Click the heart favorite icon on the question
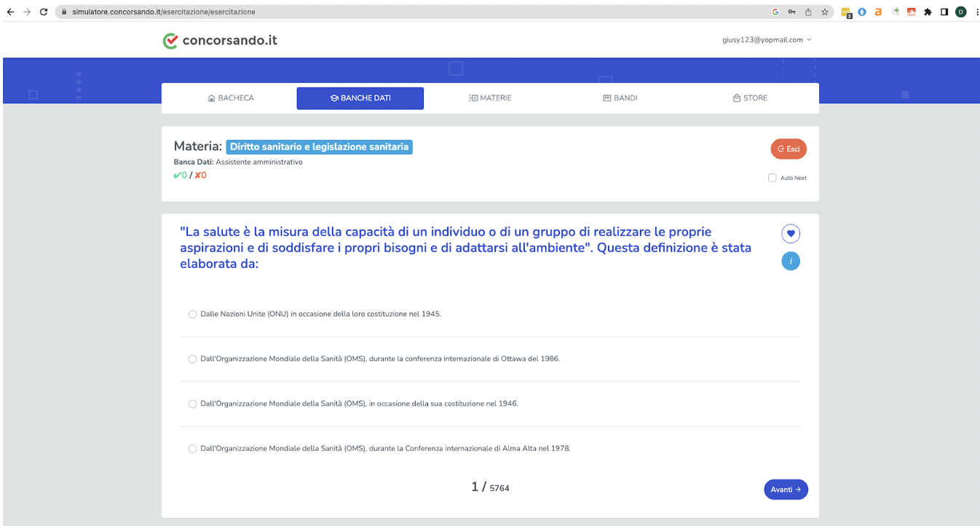The width and height of the screenshot is (980, 526). coord(791,234)
